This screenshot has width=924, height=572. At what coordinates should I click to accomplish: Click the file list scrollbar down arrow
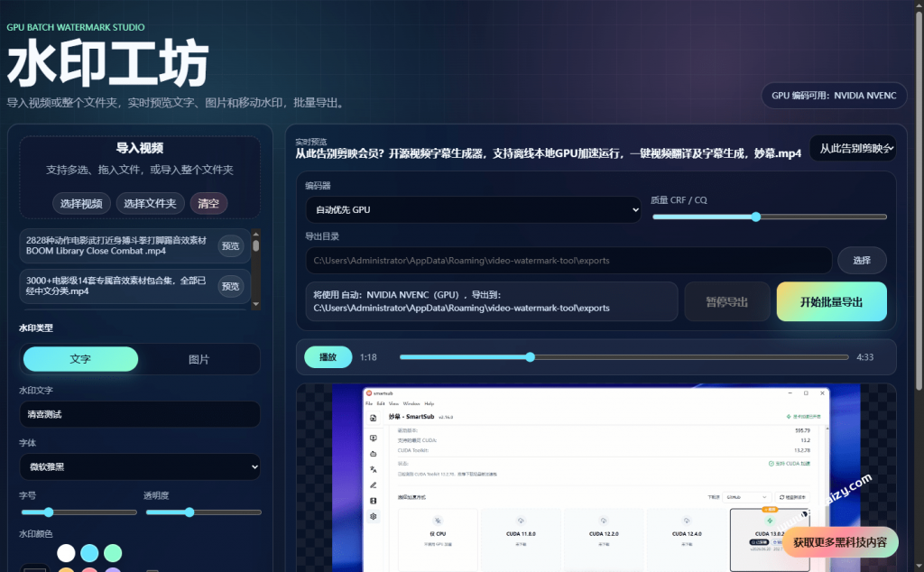[255, 305]
